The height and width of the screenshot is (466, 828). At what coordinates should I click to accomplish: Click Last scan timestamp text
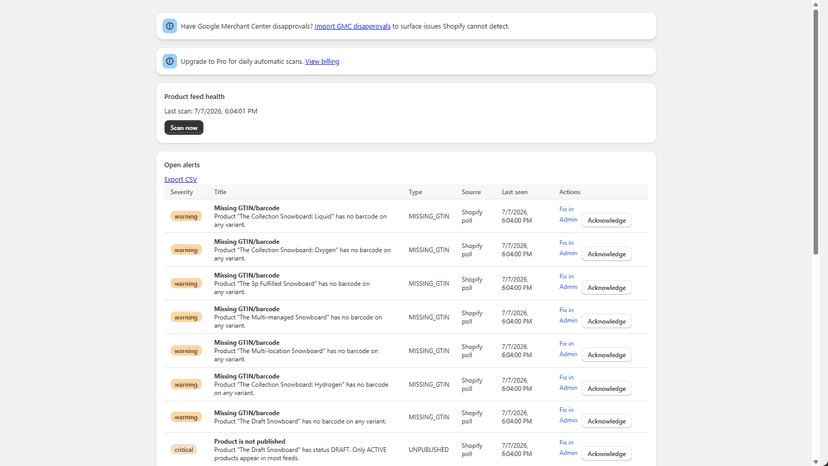point(211,111)
